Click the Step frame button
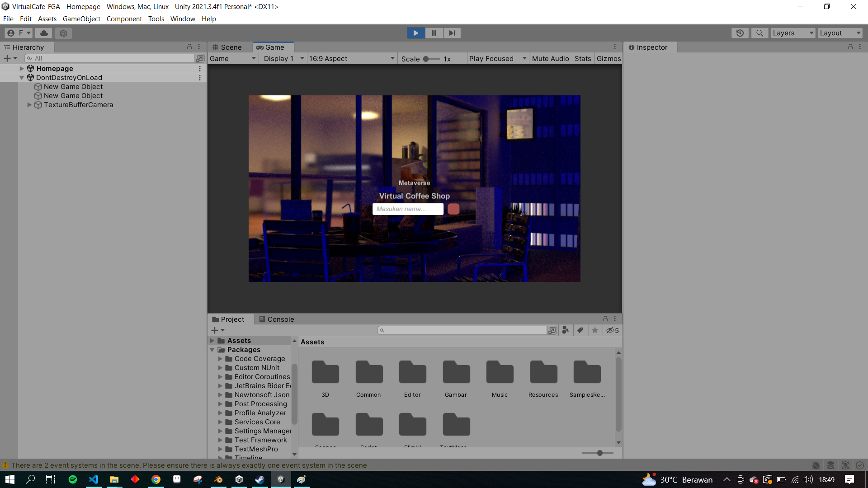Viewport: 868px width, 488px height. (x=452, y=33)
